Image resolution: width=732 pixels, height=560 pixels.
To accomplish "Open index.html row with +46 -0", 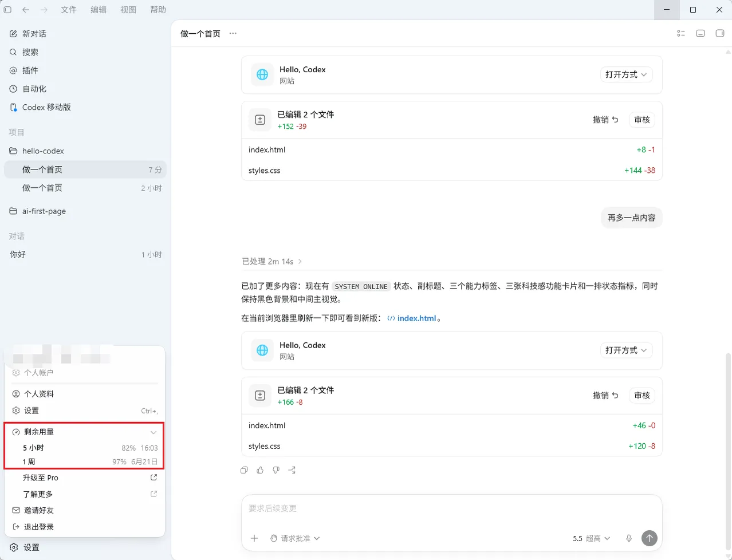I will pos(451,425).
